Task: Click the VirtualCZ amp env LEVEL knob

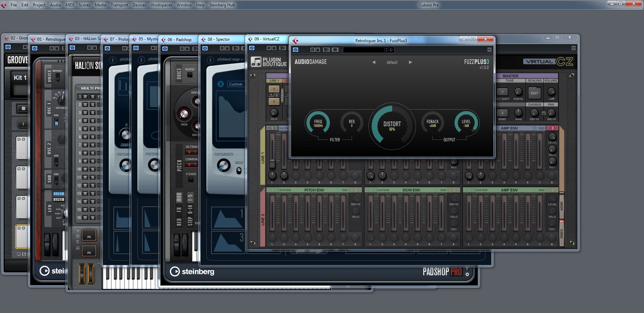Action: coord(552,136)
